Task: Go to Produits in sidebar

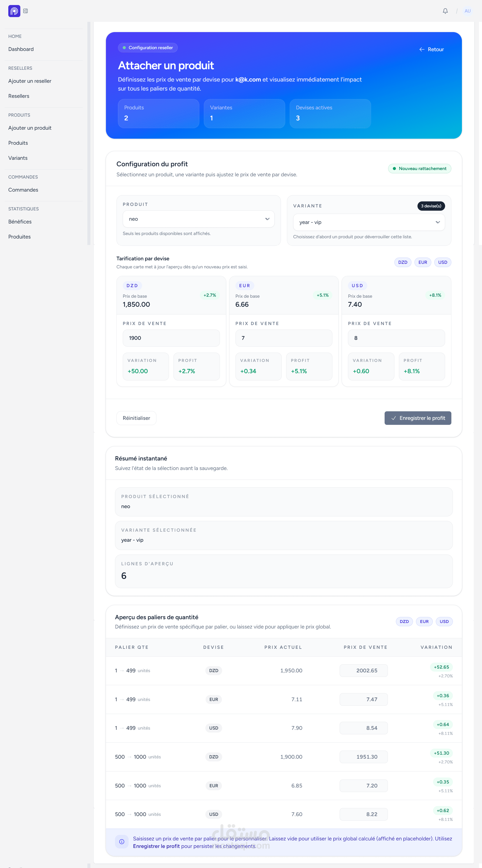Action: (x=18, y=143)
